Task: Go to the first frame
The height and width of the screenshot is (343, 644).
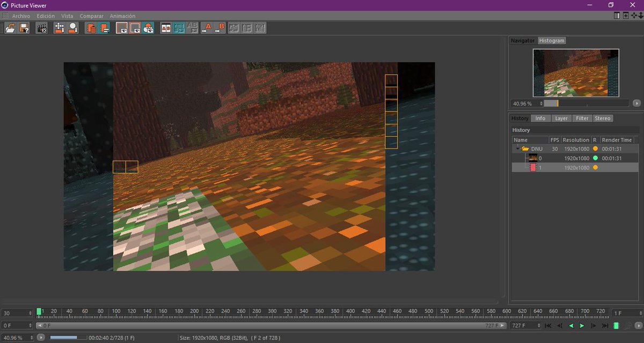Action: (x=548, y=325)
